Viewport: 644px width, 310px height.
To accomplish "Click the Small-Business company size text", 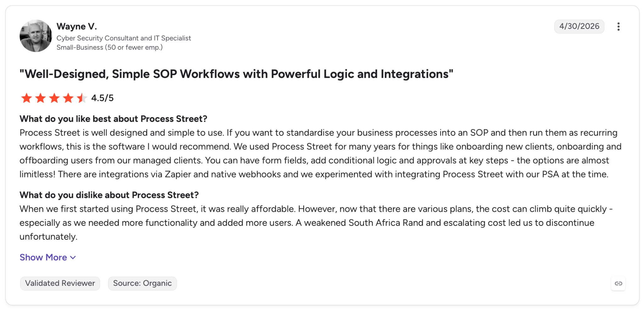I will click(x=109, y=47).
